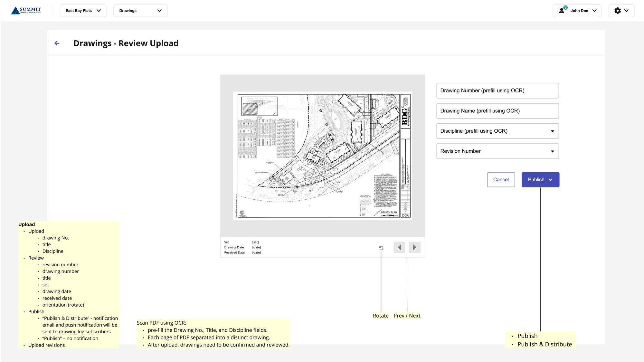
Task: Open the East Bay Flats project dropdown
Action: [x=83, y=11]
